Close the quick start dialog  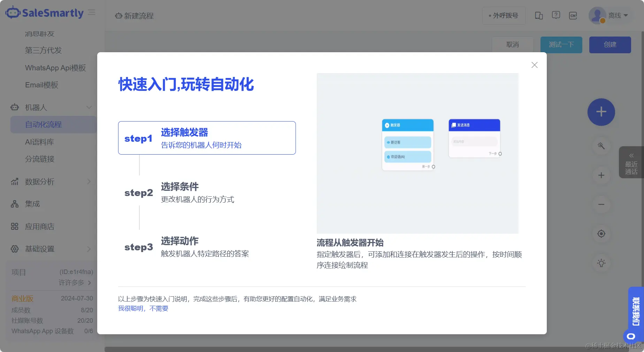[x=534, y=65]
